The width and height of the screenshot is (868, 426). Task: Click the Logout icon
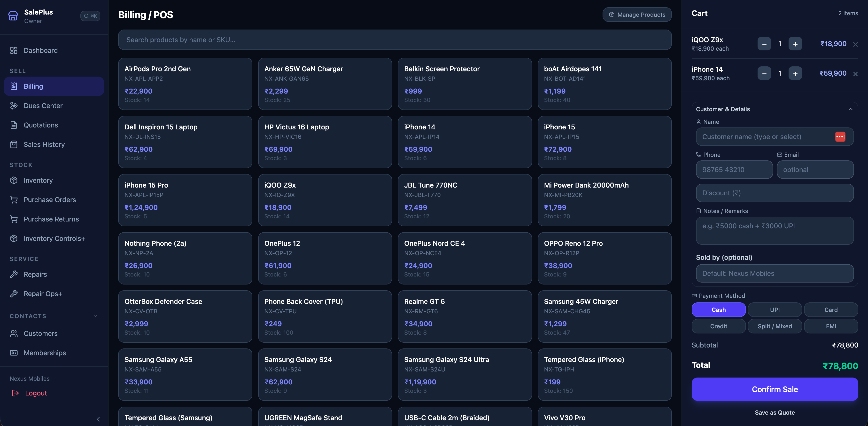[15, 393]
